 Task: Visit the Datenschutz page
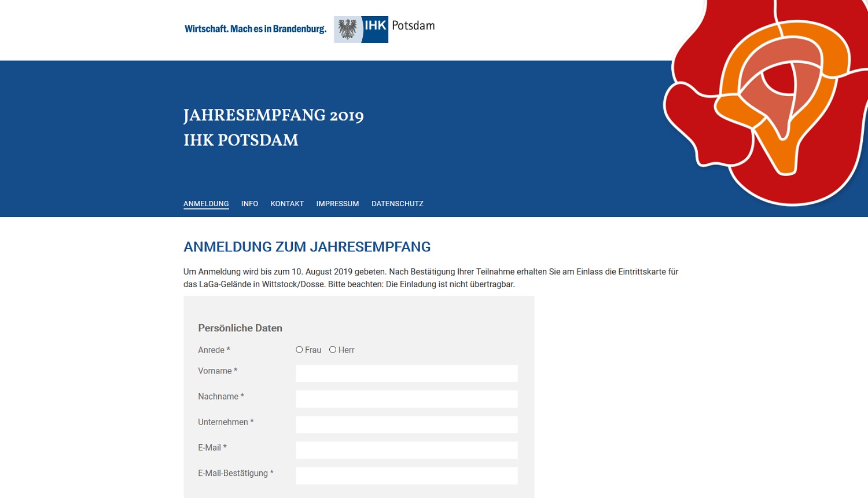pyautogui.click(x=398, y=204)
